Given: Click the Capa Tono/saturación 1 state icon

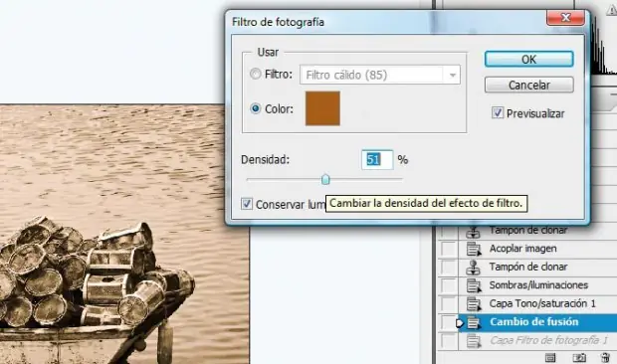Looking at the screenshot, I should 474,304.
